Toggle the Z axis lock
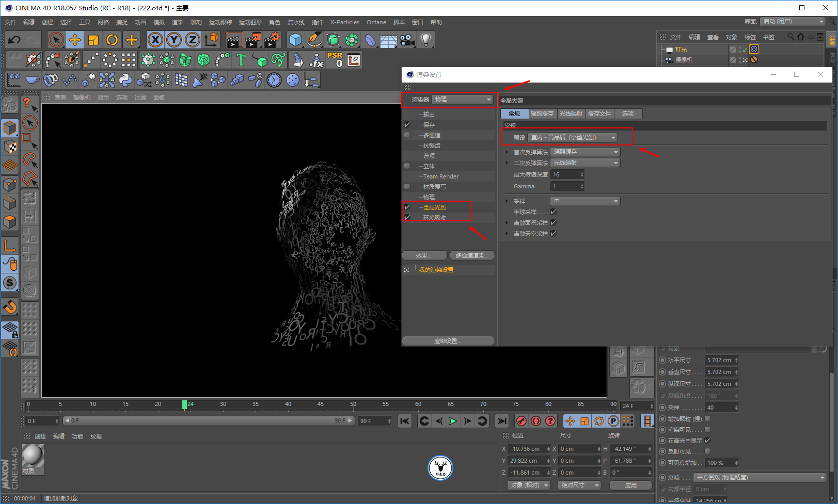The height and width of the screenshot is (504, 838). point(193,40)
